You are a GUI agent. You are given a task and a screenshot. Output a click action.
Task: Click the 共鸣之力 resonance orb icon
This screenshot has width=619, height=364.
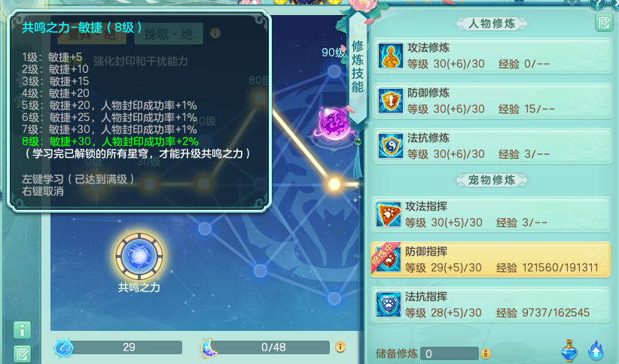(x=139, y=256)
